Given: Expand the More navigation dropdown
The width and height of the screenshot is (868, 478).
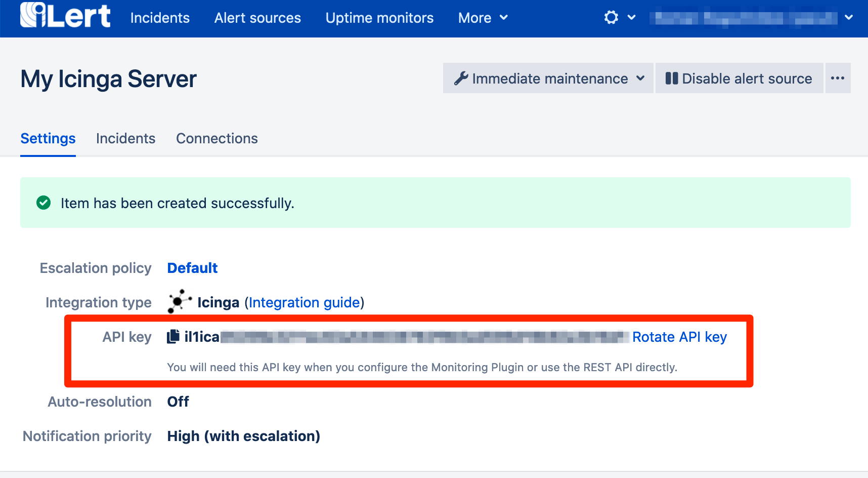Looking at the screenshot, I should pyautogui.click(x=483, y=18).
